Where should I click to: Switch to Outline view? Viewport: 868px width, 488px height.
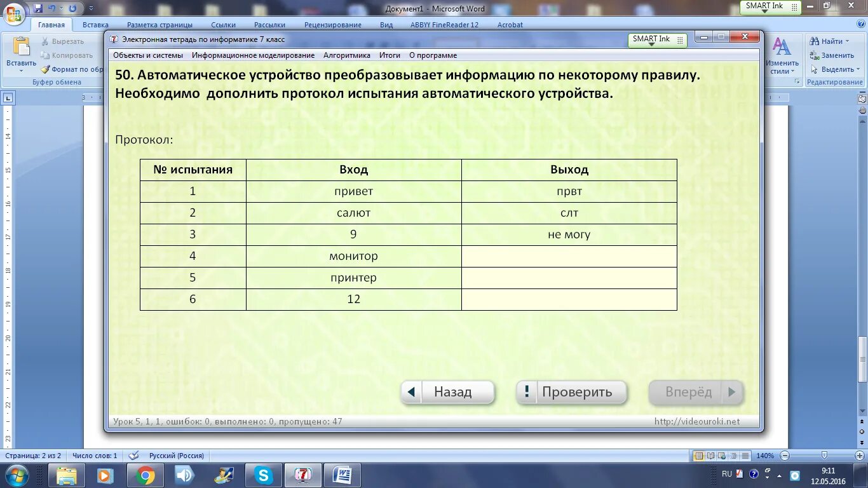click(x=734, y=456)
